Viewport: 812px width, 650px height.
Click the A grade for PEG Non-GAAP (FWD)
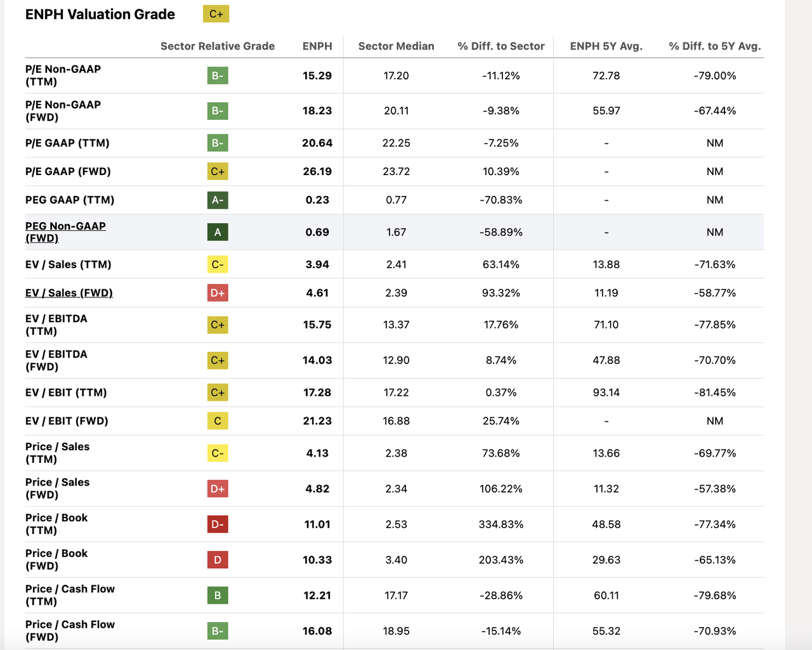218,232
